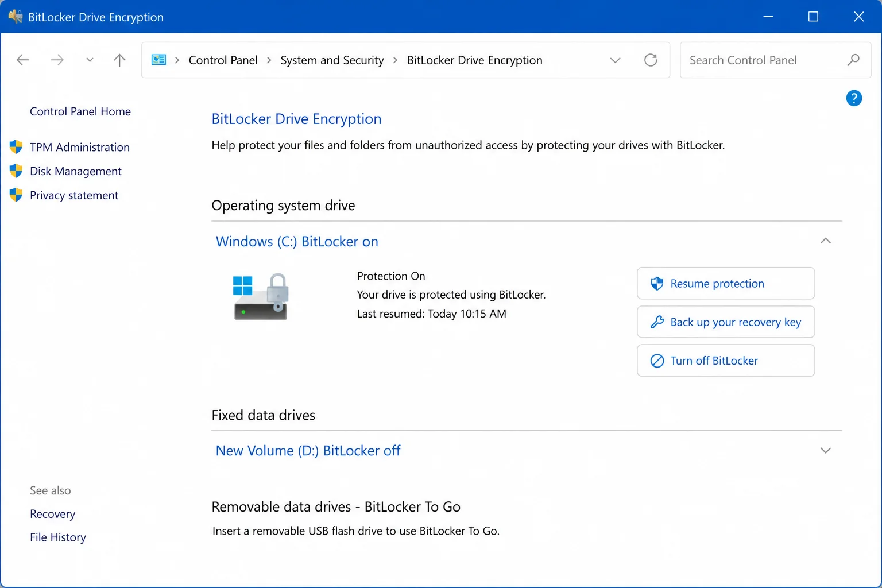Refresh the BitLocker page

[x=651, y=60]
